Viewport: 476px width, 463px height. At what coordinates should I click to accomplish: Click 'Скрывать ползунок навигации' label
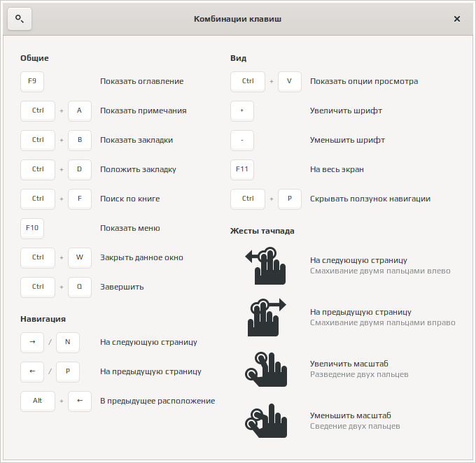coord(370,199)
